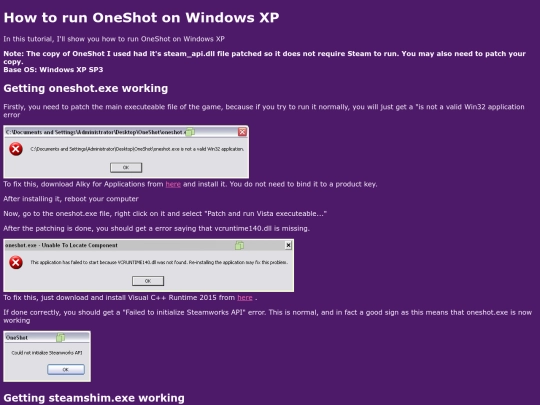Viewport: 540px width, 405px height.
Task: Click the 'Getting oneshot.exe working' heading
Action: (86, 88)
